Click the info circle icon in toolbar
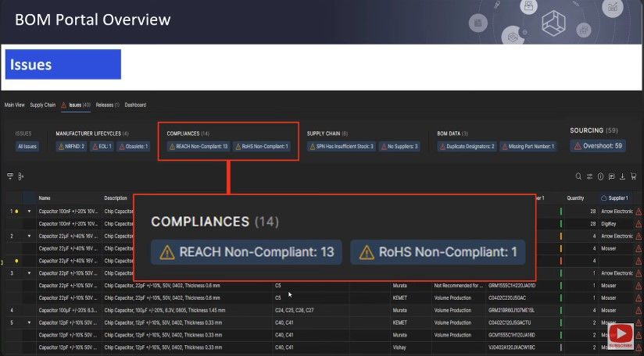644x356 pixels. click(x=600, y=176)
